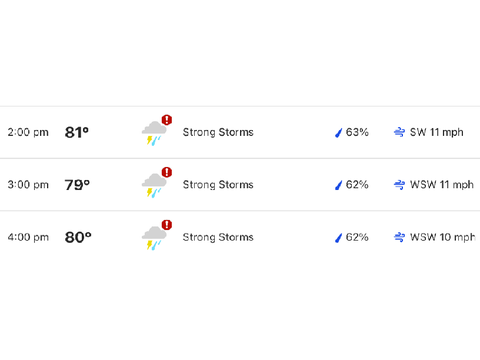Click the raindrop icon beside 63%
Screen dimensions: 480x360
338,133
